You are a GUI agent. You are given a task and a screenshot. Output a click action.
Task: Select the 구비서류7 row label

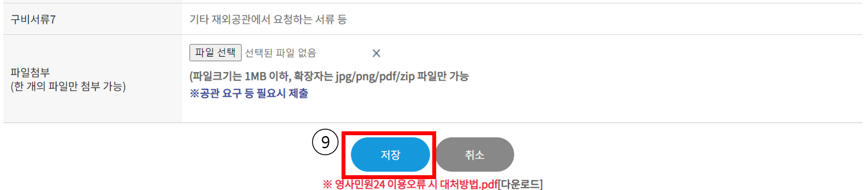click(x=33, y=20)
